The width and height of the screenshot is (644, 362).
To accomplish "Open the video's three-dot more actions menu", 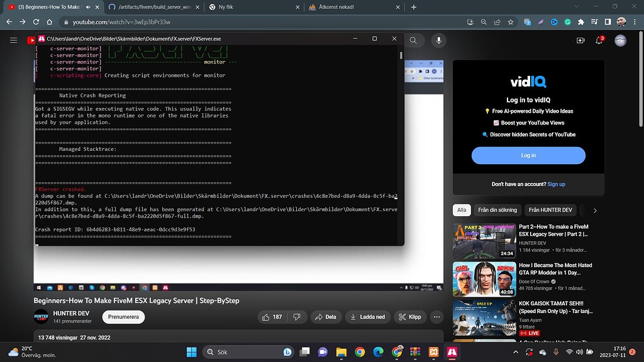I will [x=436, y=317].
